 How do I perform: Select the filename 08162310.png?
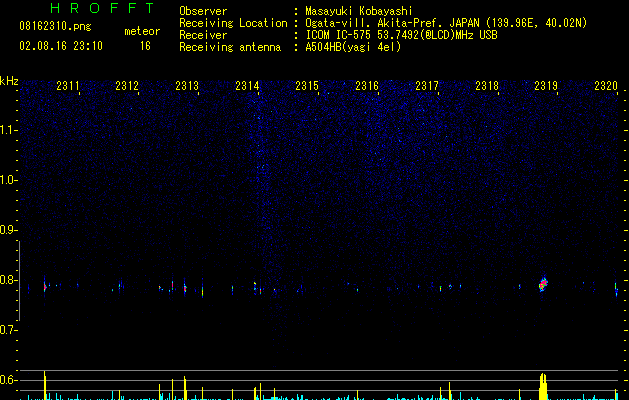pos(55,27)
